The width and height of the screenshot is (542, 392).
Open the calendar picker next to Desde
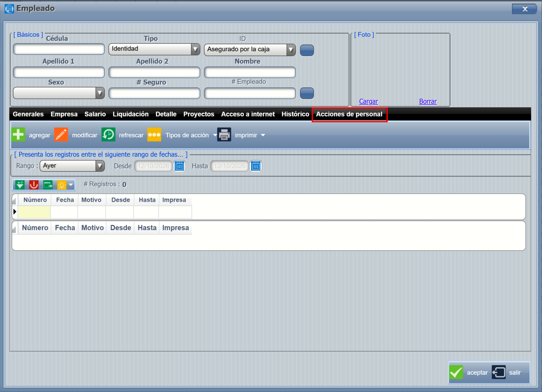179,166
